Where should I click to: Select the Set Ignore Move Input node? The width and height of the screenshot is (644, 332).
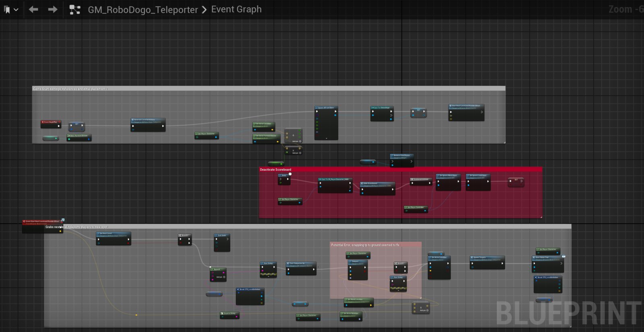448,182
